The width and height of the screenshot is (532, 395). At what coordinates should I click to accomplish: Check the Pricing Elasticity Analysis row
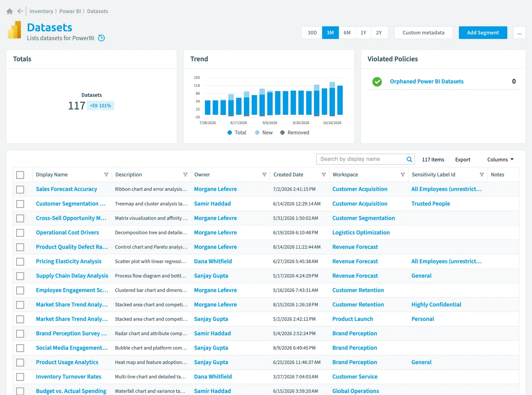pyautogui.click(x=20, y=262)
